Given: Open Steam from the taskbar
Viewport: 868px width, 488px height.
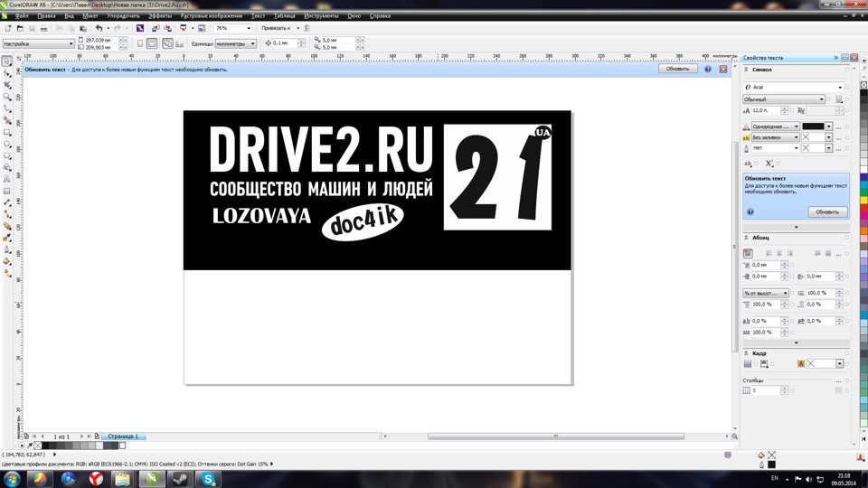Looking at the screenshot, I should coord(180,479).
